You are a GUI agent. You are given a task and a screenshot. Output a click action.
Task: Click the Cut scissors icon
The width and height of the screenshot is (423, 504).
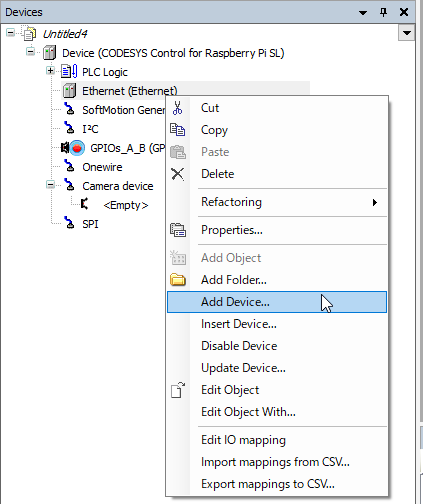click(x=178, y=108)
